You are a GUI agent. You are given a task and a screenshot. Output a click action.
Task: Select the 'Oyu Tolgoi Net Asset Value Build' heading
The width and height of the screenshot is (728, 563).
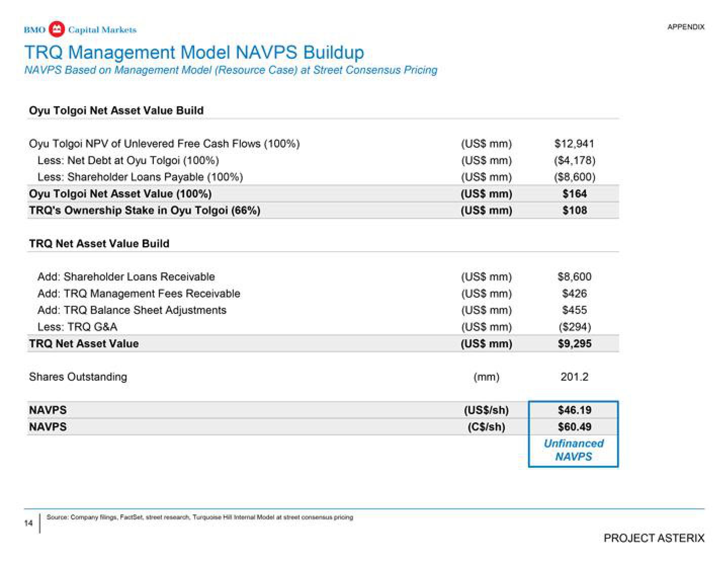point(116,110)
